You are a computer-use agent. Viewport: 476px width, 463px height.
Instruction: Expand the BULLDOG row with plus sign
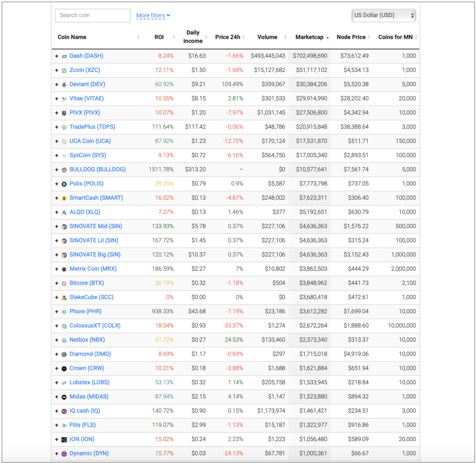coord(57,170)
